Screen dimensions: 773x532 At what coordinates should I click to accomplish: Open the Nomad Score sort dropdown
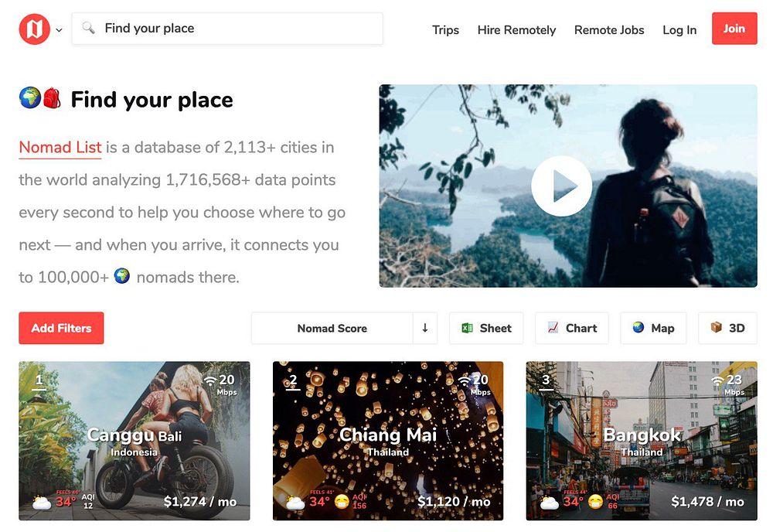coord(332,328)
